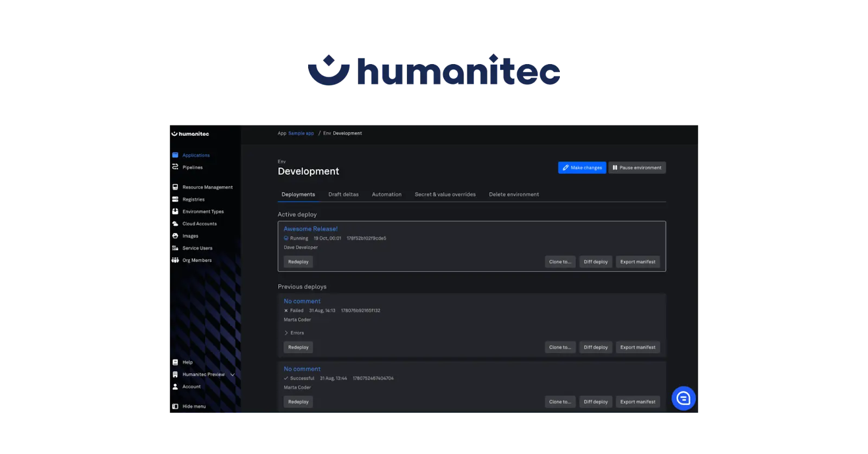
Task: Redeploy the Awesome Release! deployment
Action: coord(298,262)
